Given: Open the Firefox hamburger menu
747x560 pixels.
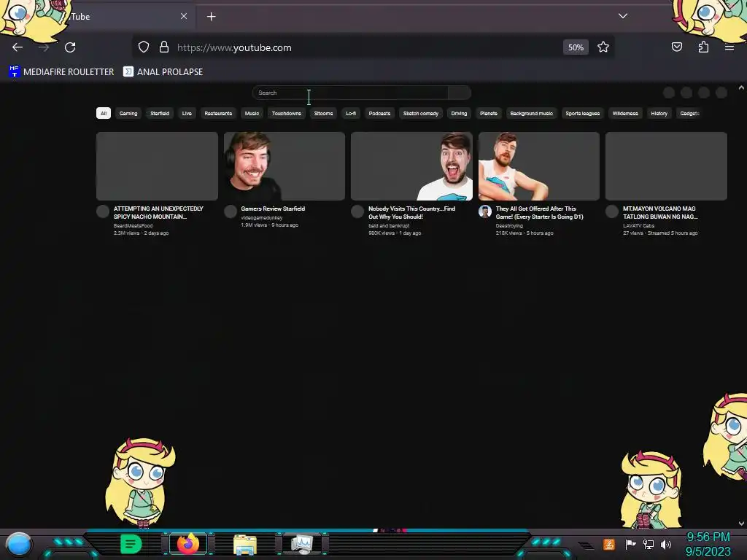Looking at the screenshot, I should [729, 47].
